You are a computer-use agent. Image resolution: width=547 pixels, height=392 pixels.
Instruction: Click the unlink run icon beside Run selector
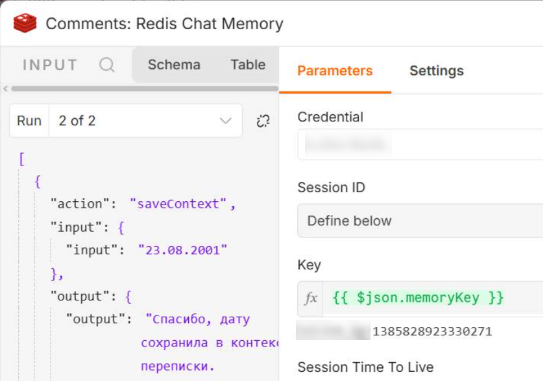[263, 121]
